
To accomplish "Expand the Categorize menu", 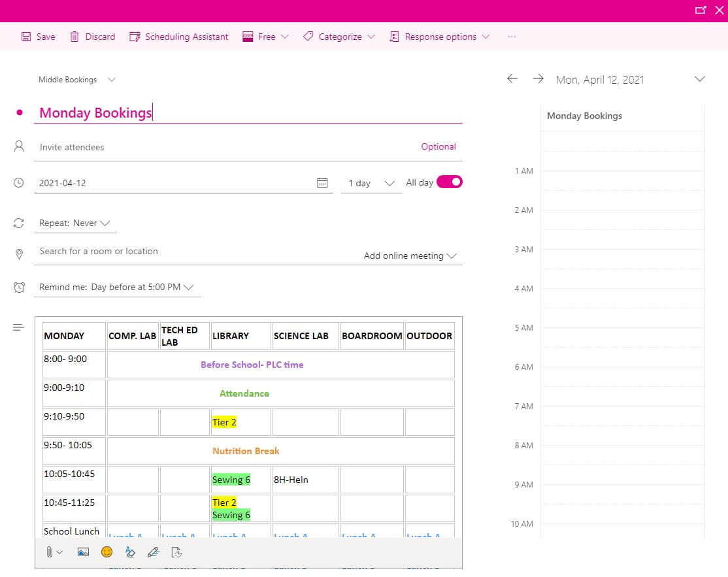I will click(x=339, y=37).
